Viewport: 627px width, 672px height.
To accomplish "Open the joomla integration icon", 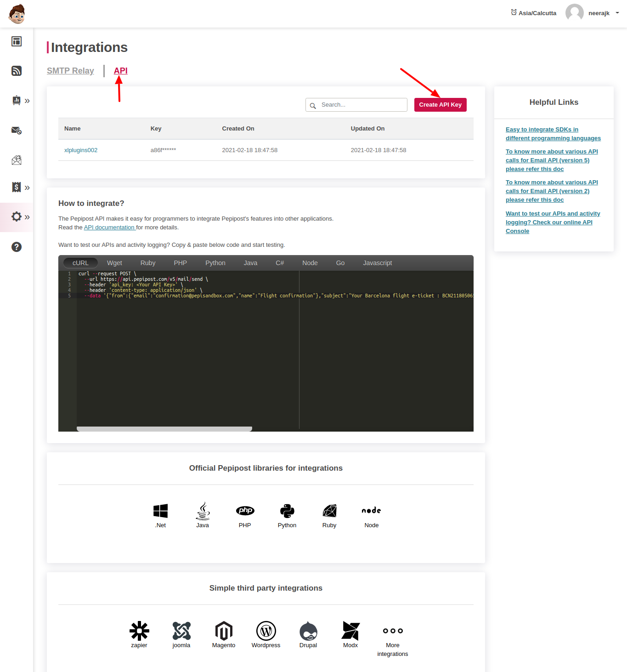I will 181,631.
